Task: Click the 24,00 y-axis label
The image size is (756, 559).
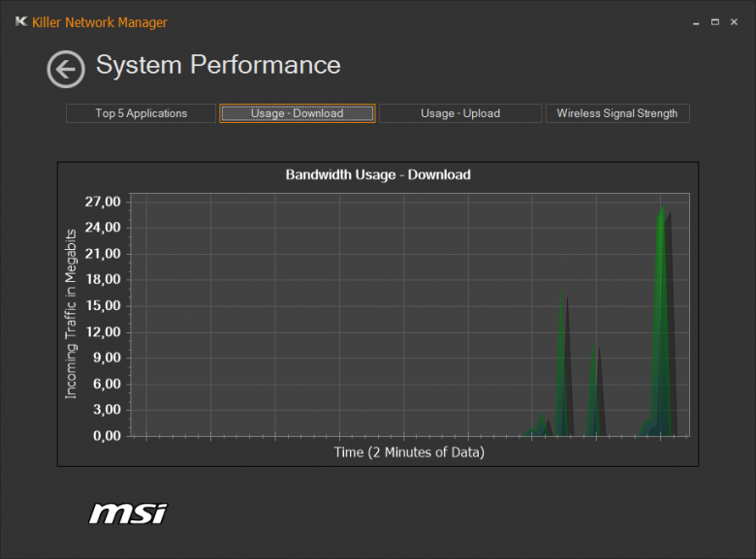Action: 103,228
